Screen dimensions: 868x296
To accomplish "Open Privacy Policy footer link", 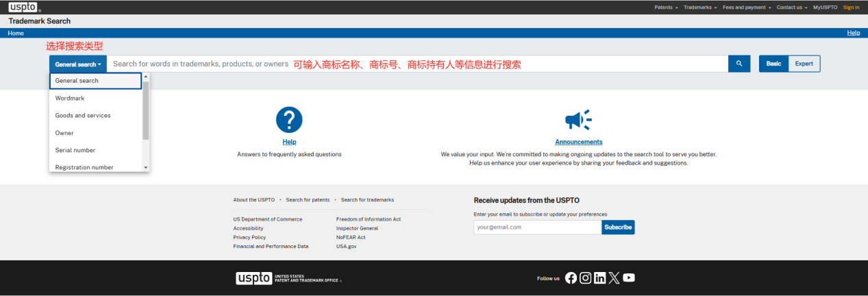I will click(x=249, y=237).
